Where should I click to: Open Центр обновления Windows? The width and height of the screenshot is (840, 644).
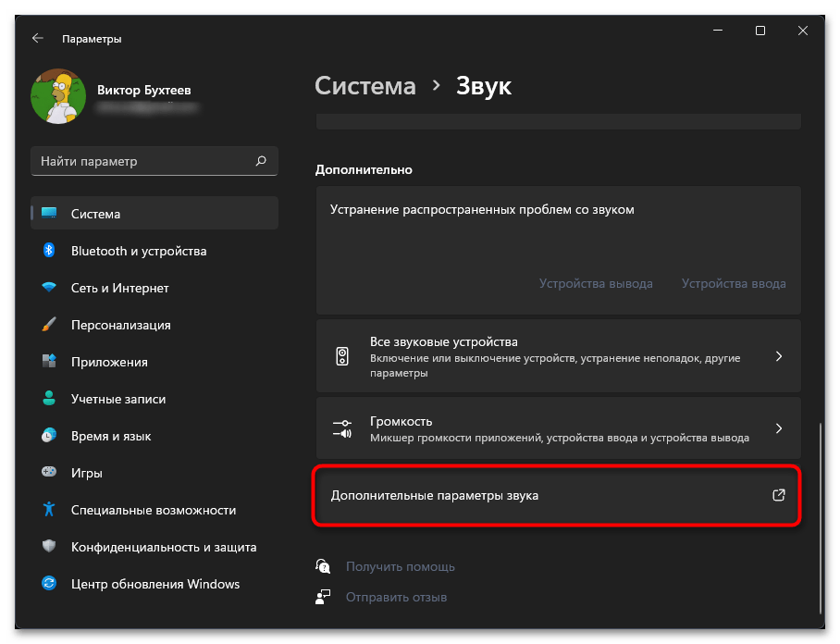tap(155, 584)
